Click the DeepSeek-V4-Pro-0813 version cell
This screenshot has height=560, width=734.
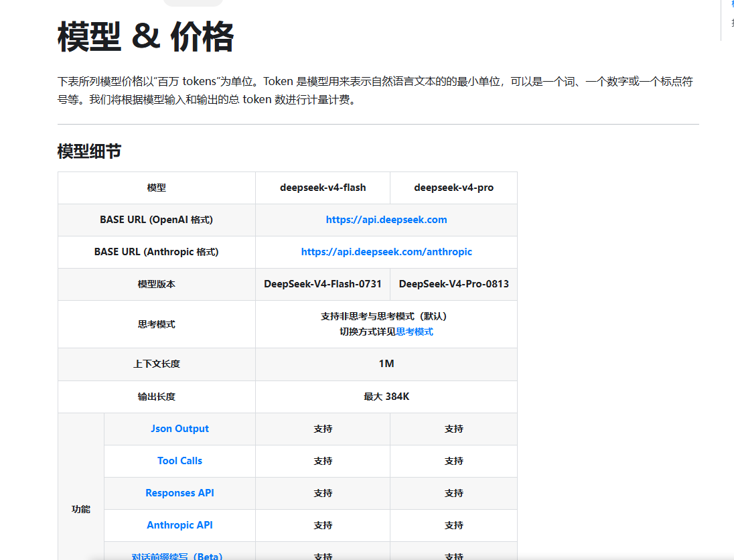tap(453, 284)
